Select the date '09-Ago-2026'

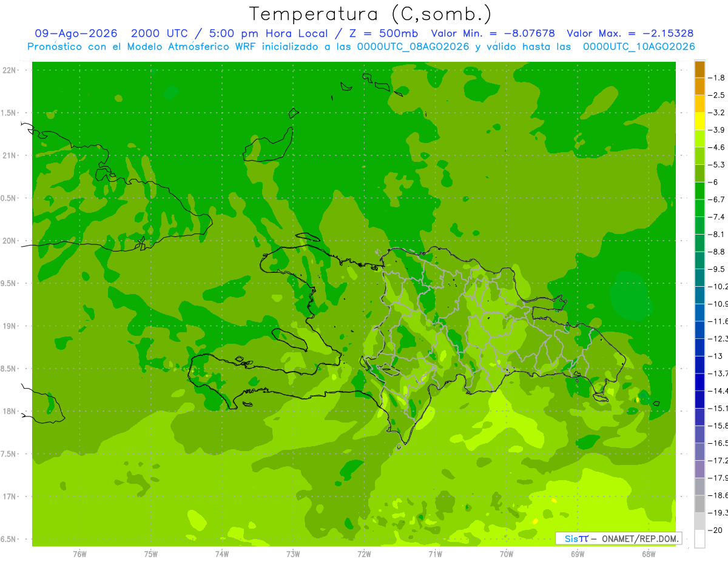coord(76,33)
